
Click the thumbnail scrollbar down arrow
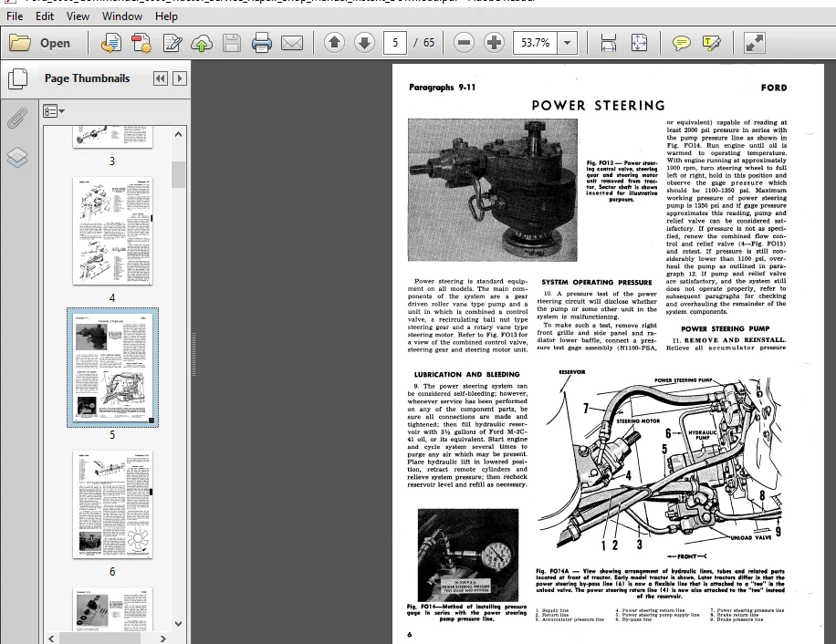[179, 624]
